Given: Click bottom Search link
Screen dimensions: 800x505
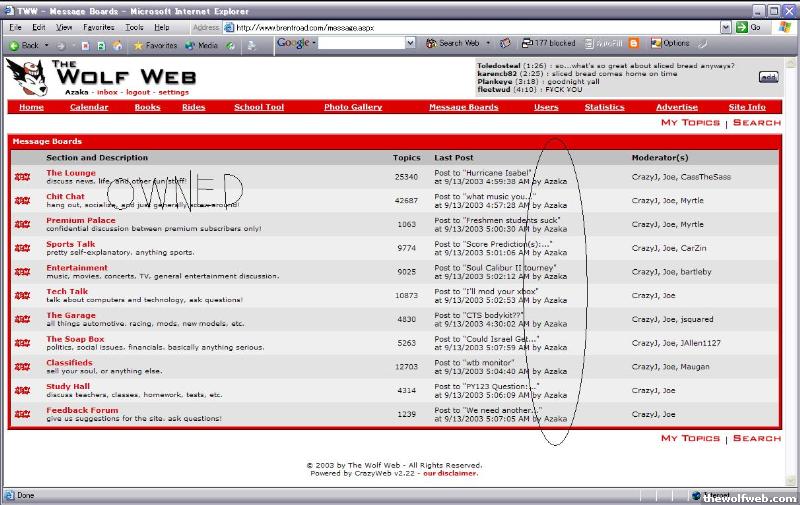Looking at the screenshot, I should tap(757, 438).
